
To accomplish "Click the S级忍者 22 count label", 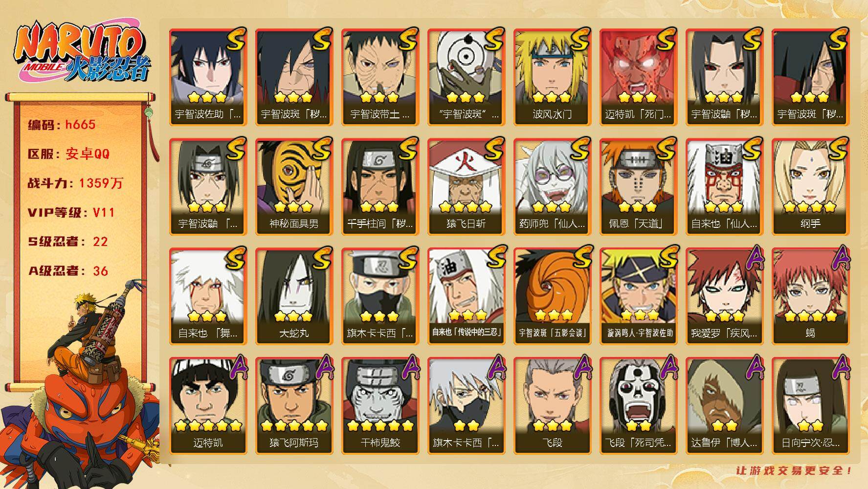I will (67, 242).
